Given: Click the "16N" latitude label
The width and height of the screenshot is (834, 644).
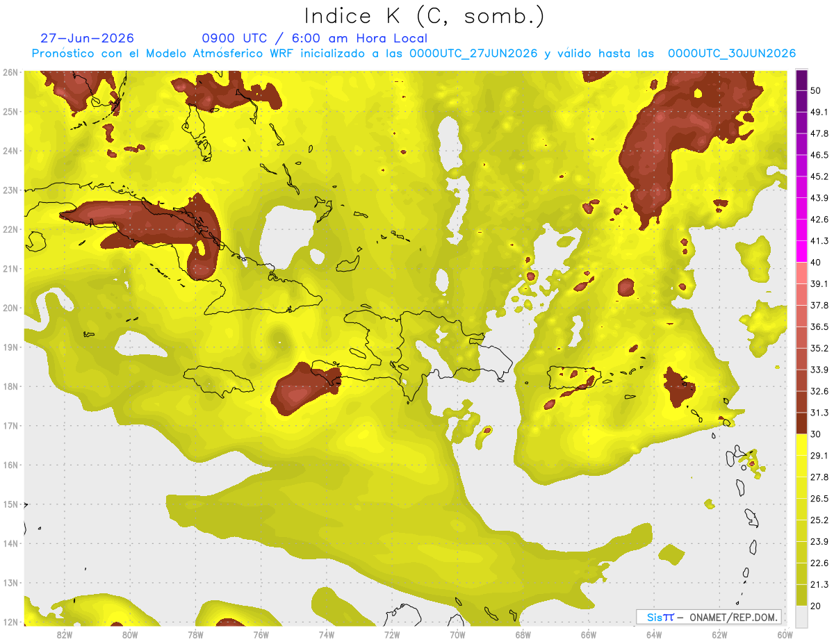Looking at the screenshot, I should (x=10, y=465).
